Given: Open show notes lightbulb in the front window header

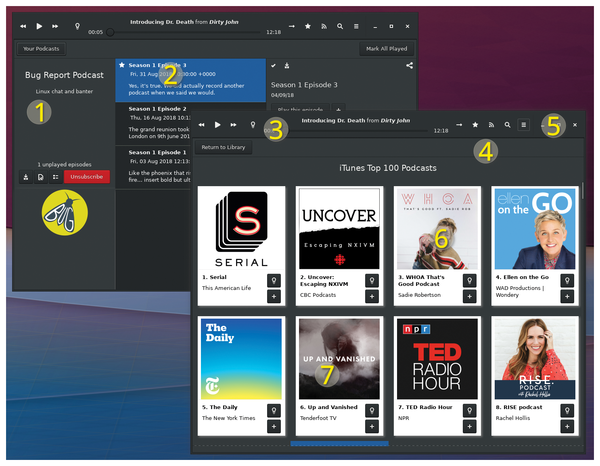Looking at the screenshot, I should pos(253,125).
